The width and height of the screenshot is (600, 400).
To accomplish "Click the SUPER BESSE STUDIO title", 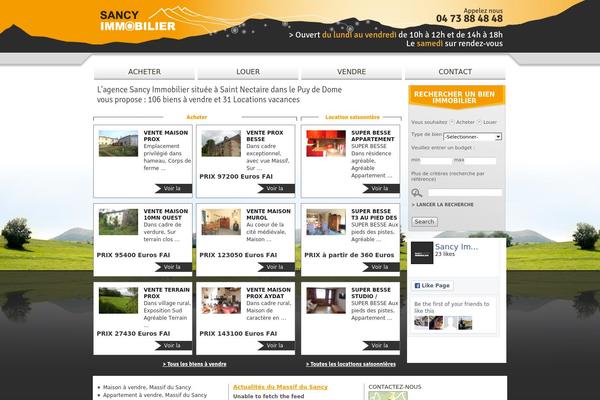I will point(371,293).
